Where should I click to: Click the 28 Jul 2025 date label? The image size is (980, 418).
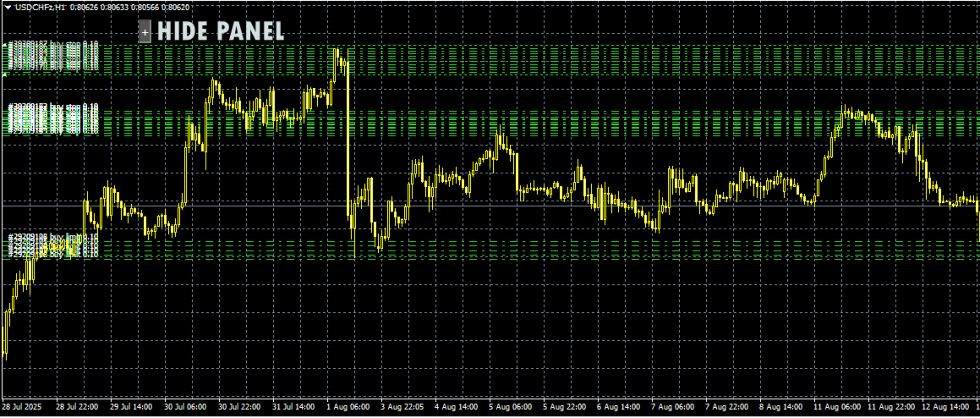tap(22, 407)
